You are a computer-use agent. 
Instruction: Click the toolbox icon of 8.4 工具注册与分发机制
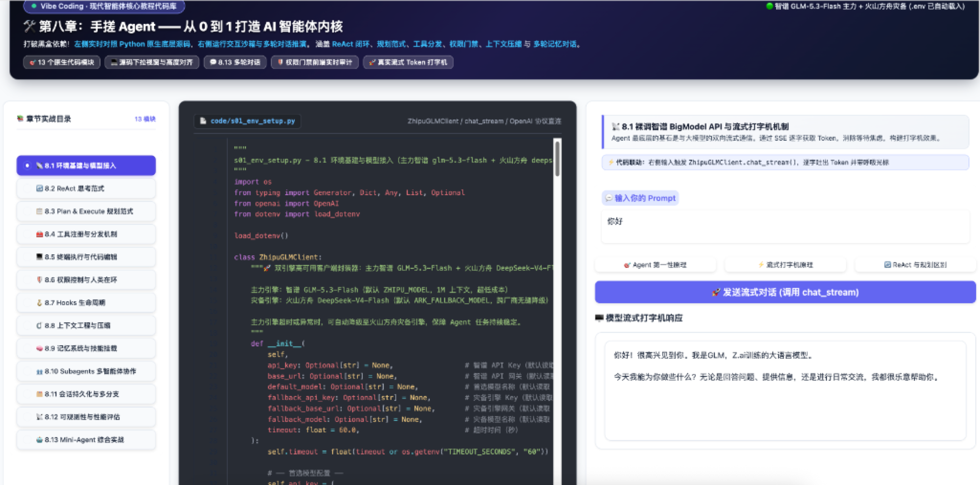(x=40, y=234)
